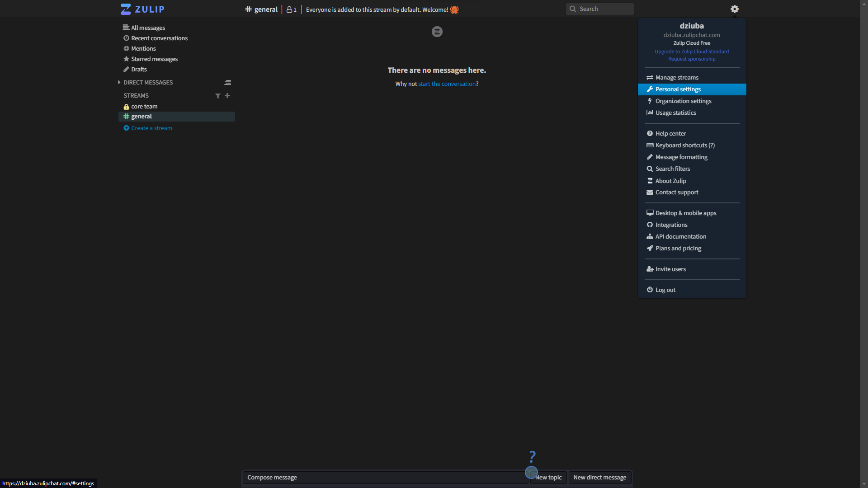The width and height of the screenshot is (868, 488).
Task: Toggle visibility of general stream
Action: click(x=127, y=116)
